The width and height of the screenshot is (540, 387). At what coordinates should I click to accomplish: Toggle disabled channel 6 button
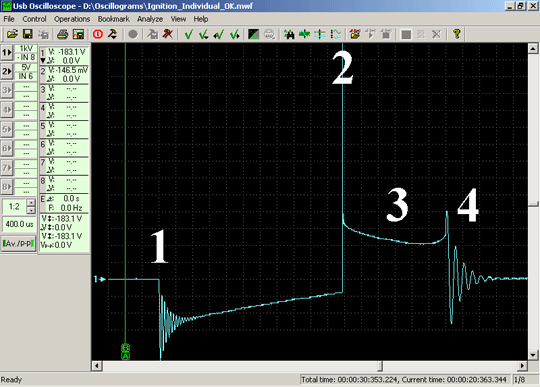pyautogui.click(x=7, y=148)
